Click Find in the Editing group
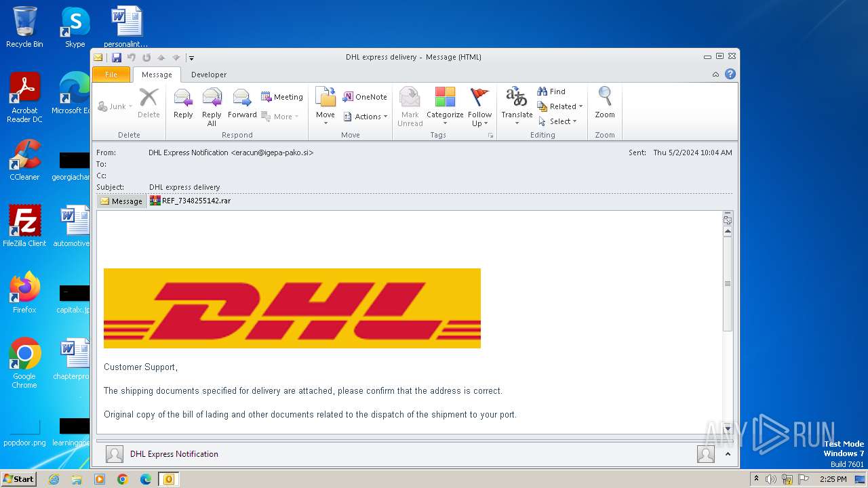Screen dimensions: 868x488 (551, 91)
